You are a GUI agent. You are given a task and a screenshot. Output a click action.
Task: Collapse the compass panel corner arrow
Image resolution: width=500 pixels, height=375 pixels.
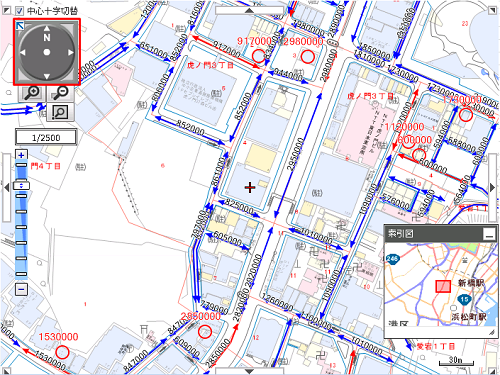[20, 25]
